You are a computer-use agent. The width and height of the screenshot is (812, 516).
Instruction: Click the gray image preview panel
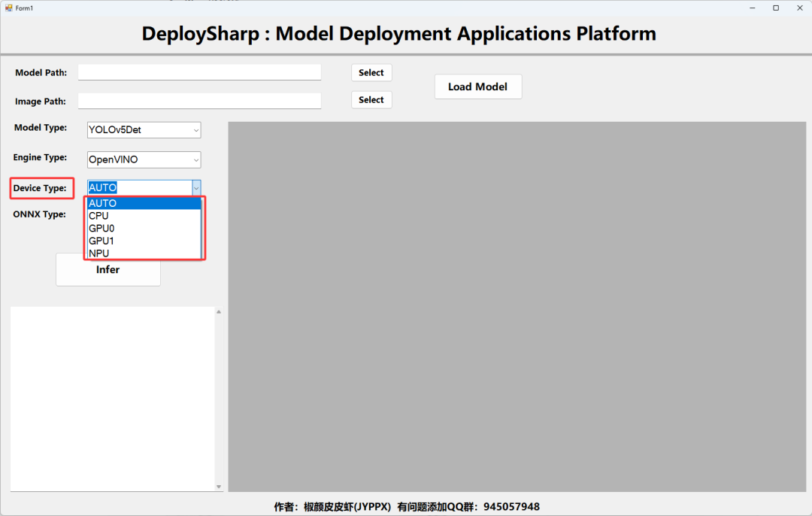point(517,307)
